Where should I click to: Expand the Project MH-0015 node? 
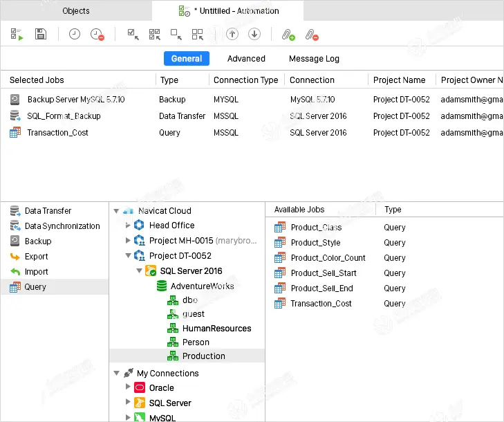tap(128, 240)
